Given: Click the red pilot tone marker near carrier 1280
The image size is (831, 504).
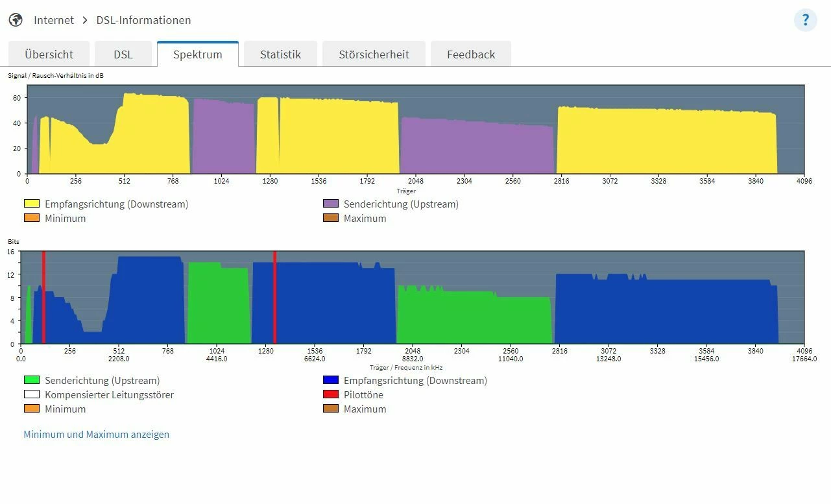Looking at the screenshot, I should (x=275, y=297).
